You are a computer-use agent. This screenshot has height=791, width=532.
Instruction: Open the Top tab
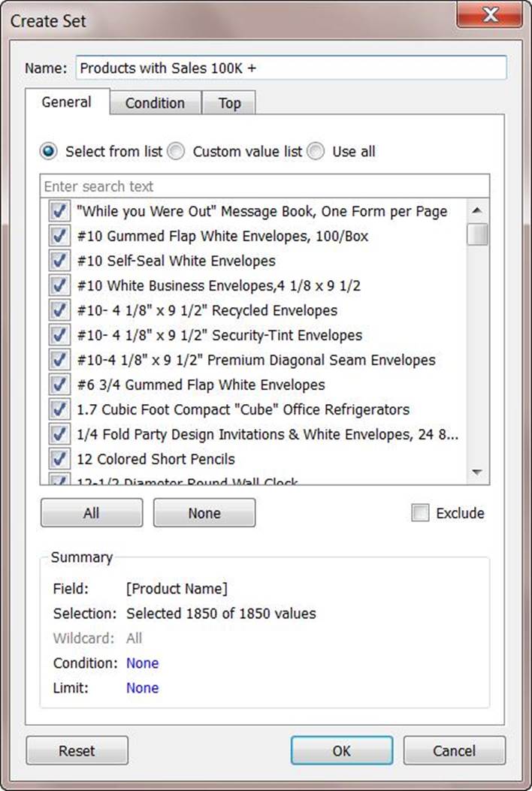(x=229, y=103)
